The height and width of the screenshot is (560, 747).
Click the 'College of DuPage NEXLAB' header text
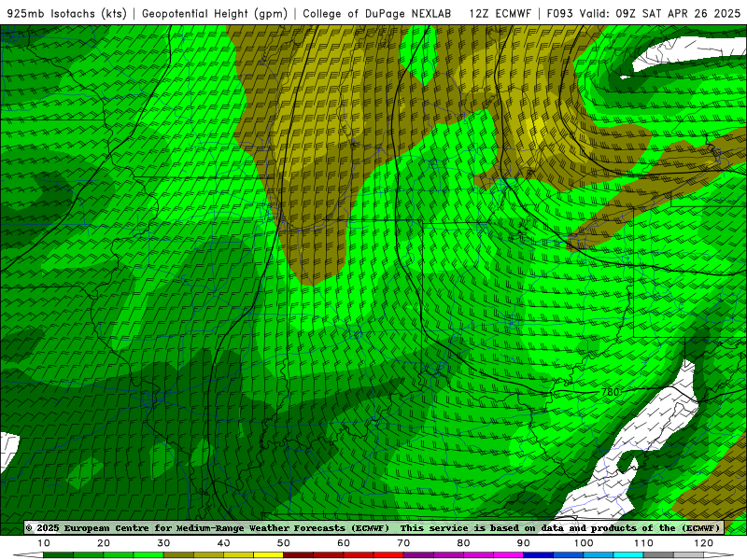pos(377,13)
